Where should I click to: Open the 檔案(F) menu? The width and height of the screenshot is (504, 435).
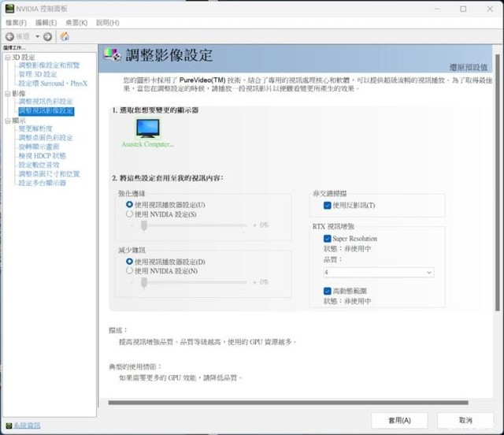(16, 23)
